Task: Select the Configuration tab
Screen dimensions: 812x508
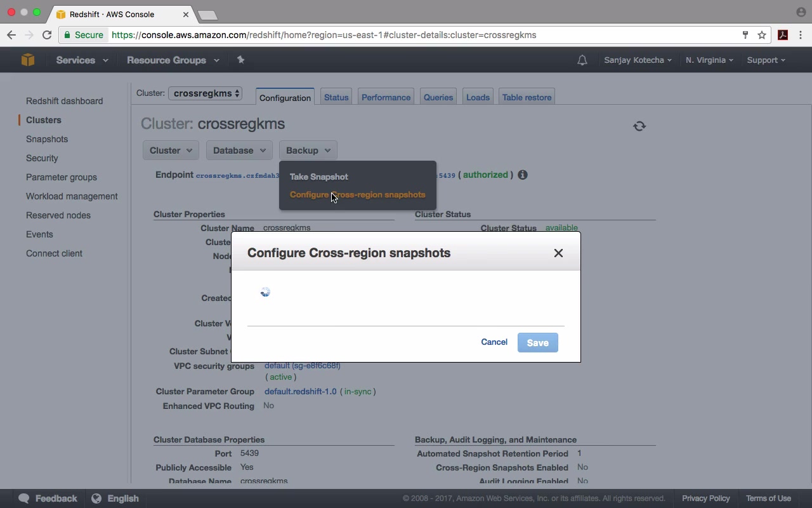Action: coord(285,97)
